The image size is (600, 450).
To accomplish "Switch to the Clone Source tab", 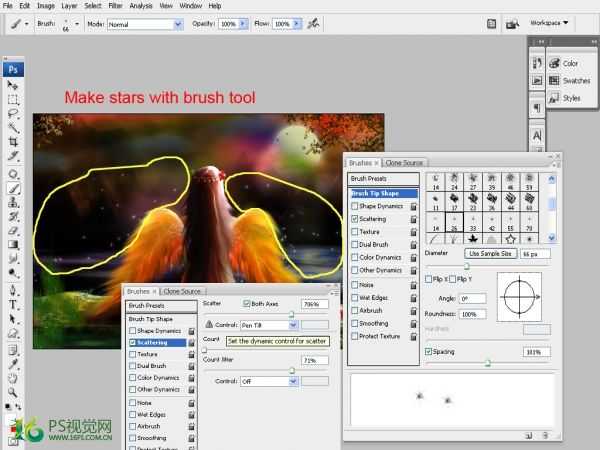I will (405, 162).
